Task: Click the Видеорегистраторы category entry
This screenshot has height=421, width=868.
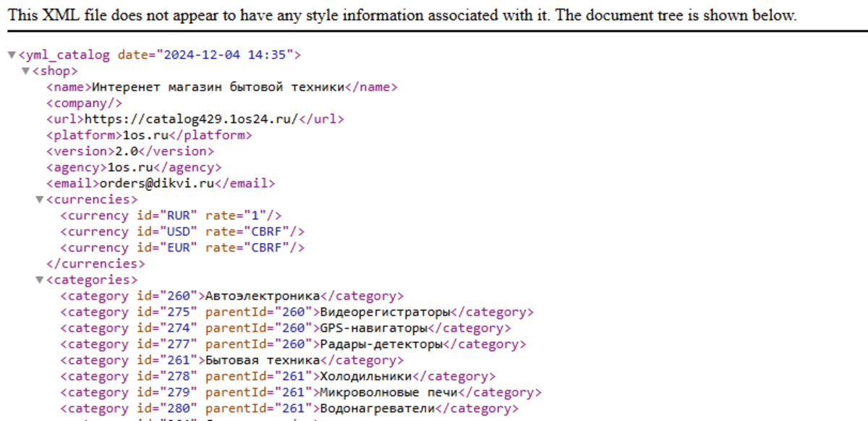Action: 385,312
